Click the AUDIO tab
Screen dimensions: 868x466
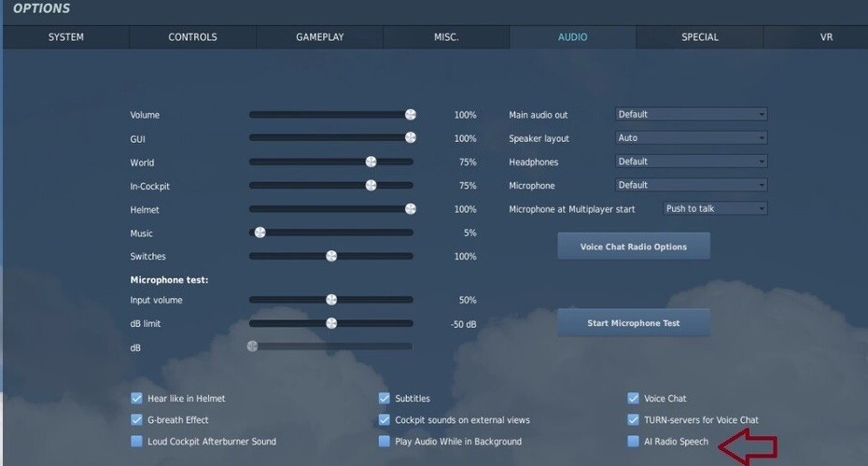pos(572,37)
